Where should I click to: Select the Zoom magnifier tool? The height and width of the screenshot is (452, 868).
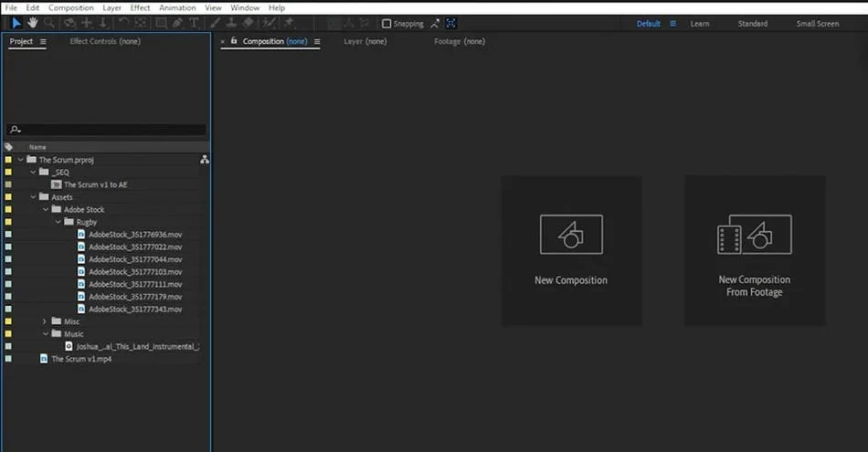(x=49, y=23)
